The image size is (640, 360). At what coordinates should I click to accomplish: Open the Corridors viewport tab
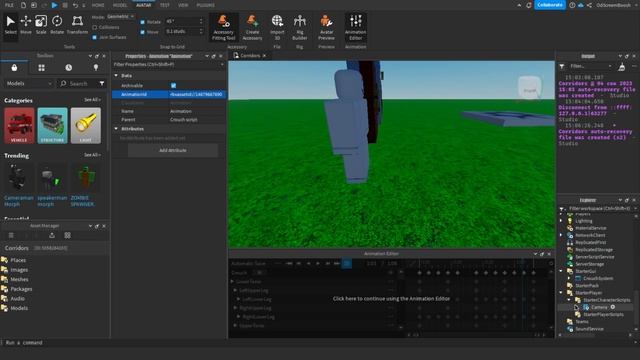[250, 56]
